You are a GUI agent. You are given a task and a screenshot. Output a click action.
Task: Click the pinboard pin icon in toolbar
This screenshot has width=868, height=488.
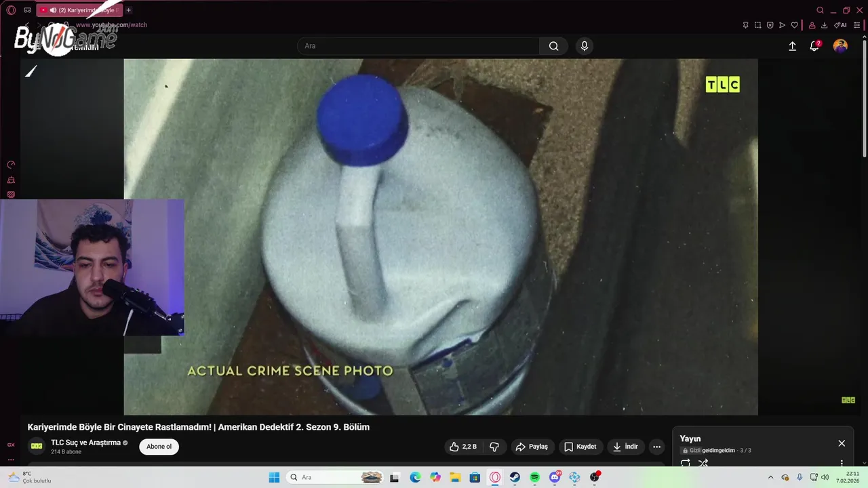click(x=745, y=25)
